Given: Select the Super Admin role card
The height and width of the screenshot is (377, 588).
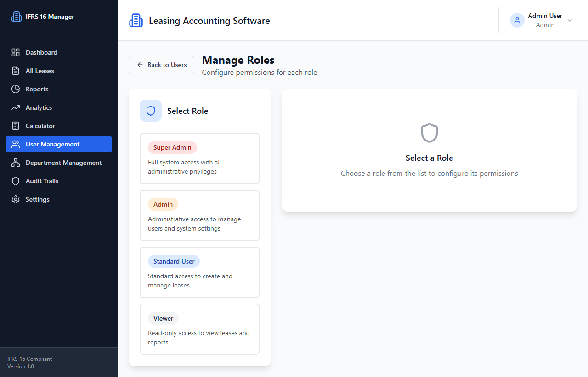Looking at the screenshot, I should (x=199, y=158).
